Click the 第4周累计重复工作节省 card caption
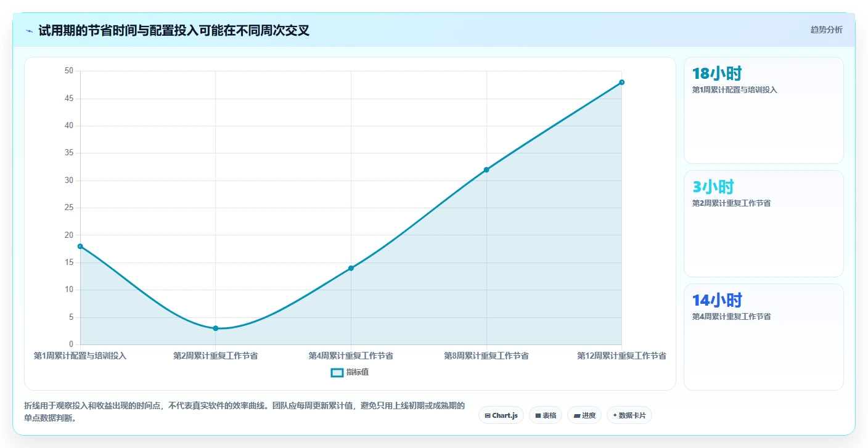The height and width of the screenshot is (448, 868). [731, 317]
